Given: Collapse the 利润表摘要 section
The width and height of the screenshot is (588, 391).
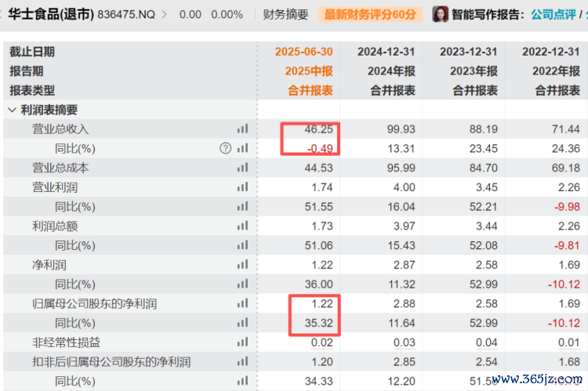Looking at the screenshot, I should click(x=12, y=110).
